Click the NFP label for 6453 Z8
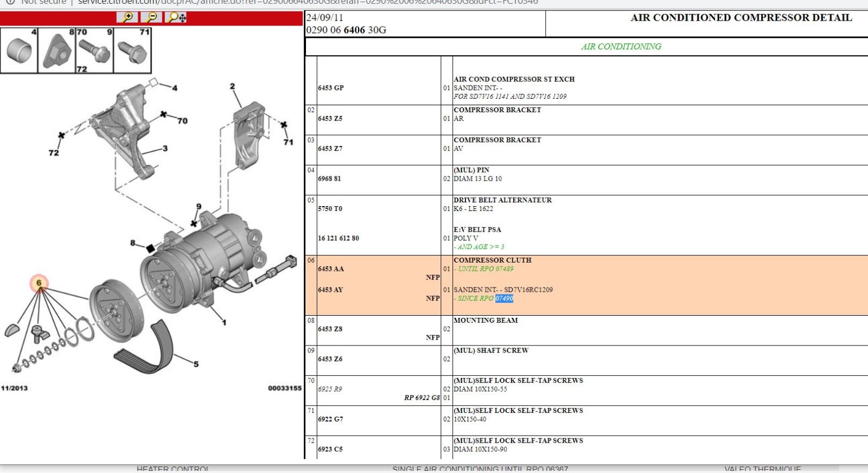 (x=433, y=337)
